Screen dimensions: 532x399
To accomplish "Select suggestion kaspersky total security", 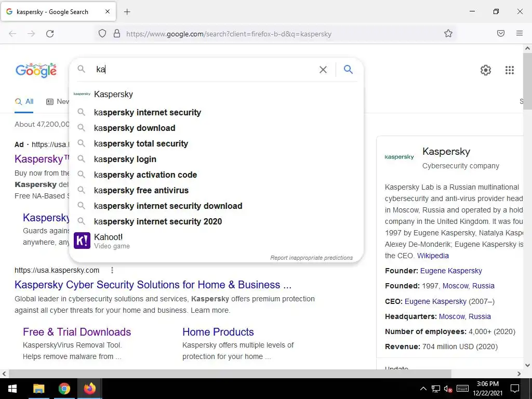I will pyautogui.click(x=216, y=143).
